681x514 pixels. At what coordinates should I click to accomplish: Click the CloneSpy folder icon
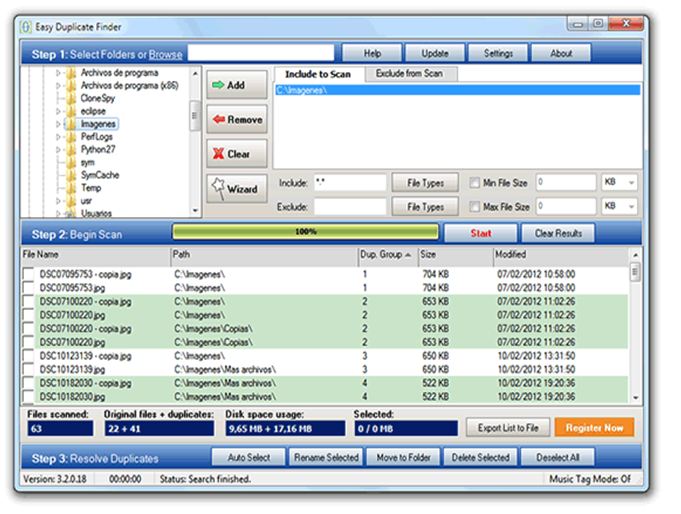(71, 99)
